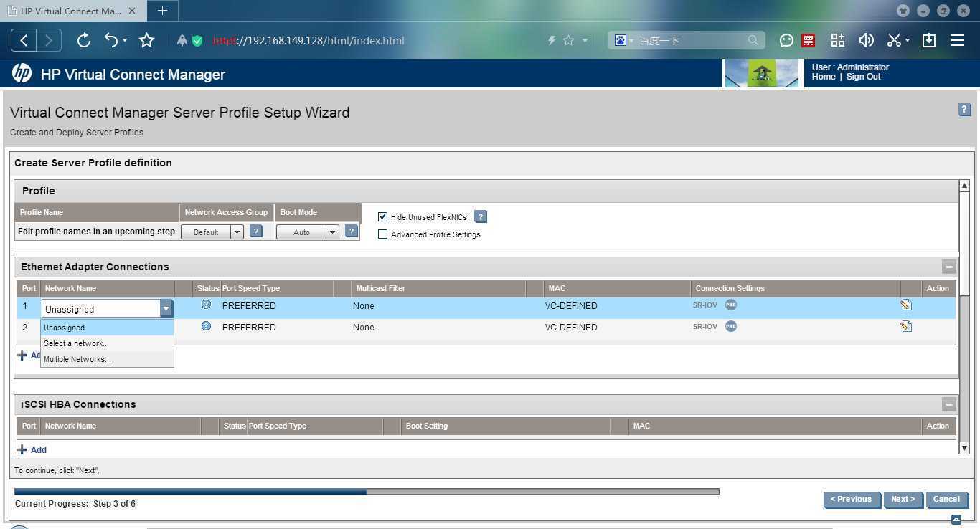Viewport: 980px width, 529px height.
Task: Open Boot Mode Auto dropdown
Action: (307, 232)
